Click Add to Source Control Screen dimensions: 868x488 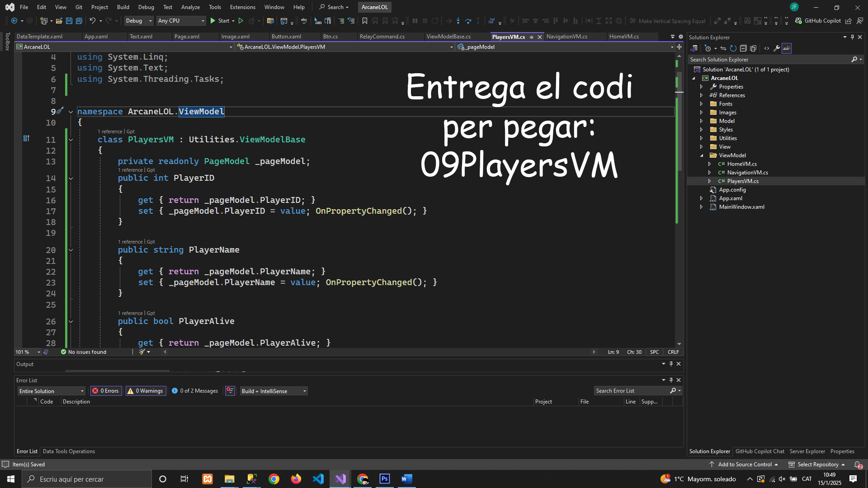745,465
